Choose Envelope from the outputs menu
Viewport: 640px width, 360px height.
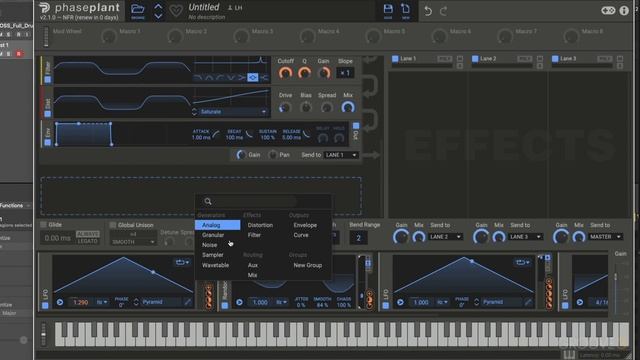coord(305,225)
